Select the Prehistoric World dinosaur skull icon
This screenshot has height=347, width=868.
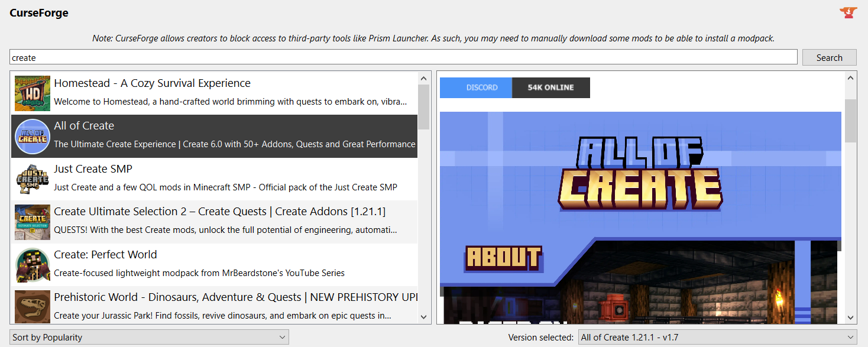point(33,307)
